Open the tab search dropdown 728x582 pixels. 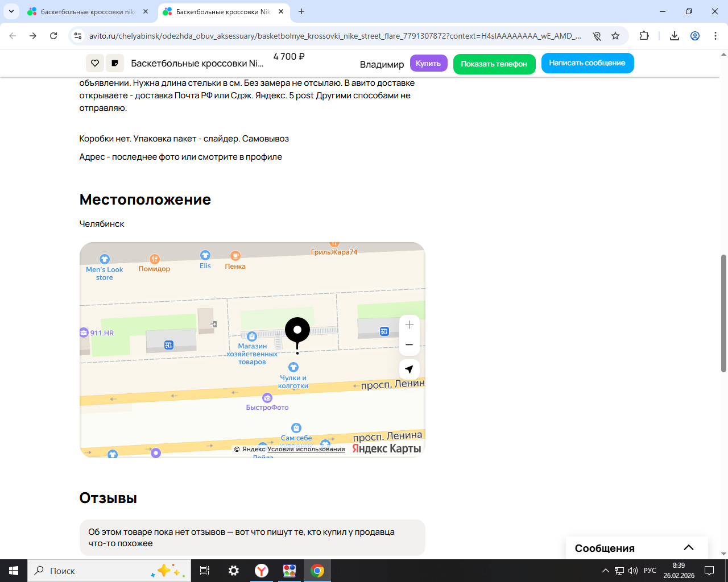pos(11,11)
